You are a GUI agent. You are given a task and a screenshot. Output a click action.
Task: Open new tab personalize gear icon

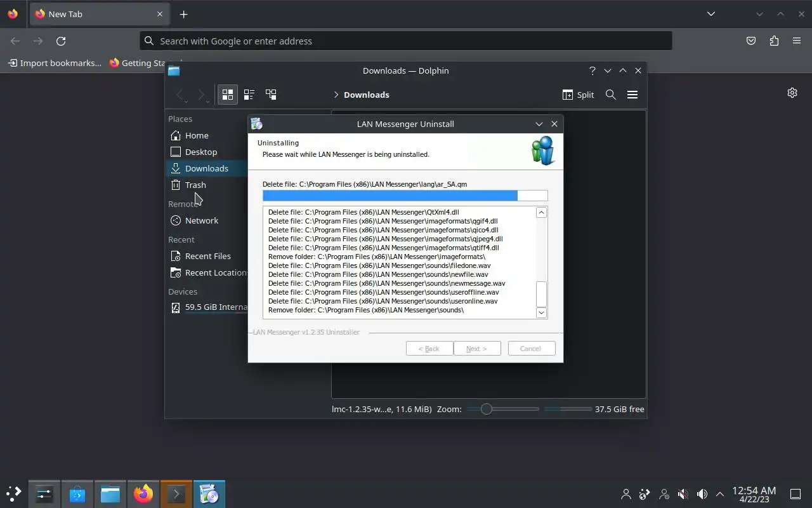tap(792, 93)
